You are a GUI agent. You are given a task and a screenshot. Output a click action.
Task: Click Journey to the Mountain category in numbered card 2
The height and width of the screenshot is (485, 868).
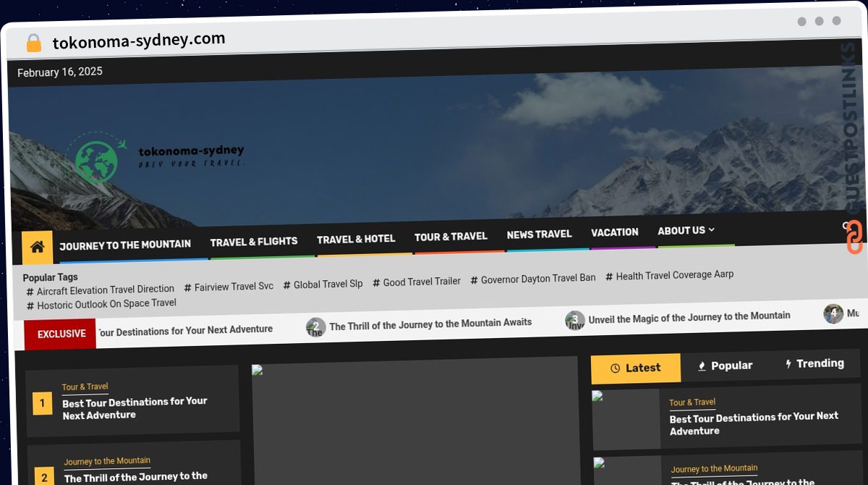pos(107,461)
